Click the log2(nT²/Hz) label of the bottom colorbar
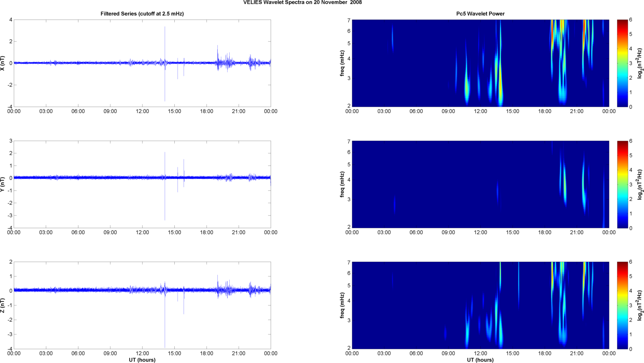The image size is (644, 363). point(640,305)
